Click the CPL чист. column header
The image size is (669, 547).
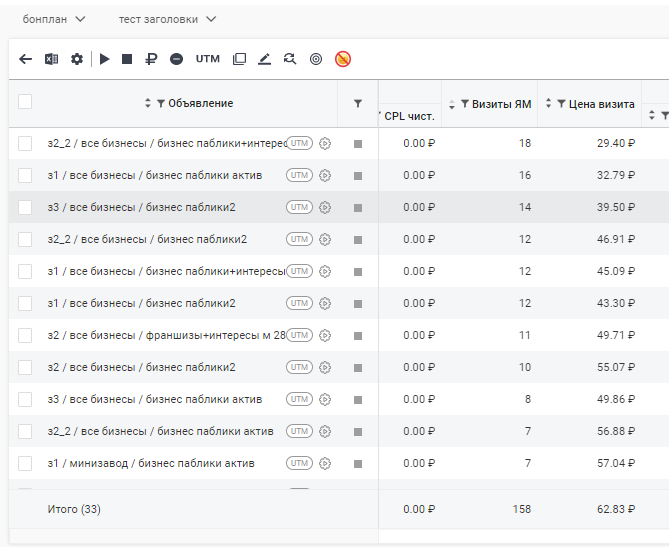tap(409, 116)
